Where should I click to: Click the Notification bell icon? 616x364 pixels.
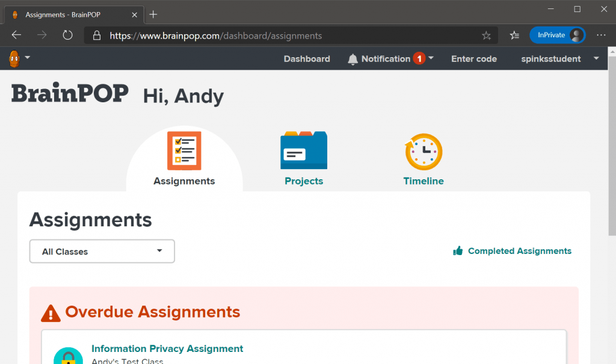(x=353, y=58)
